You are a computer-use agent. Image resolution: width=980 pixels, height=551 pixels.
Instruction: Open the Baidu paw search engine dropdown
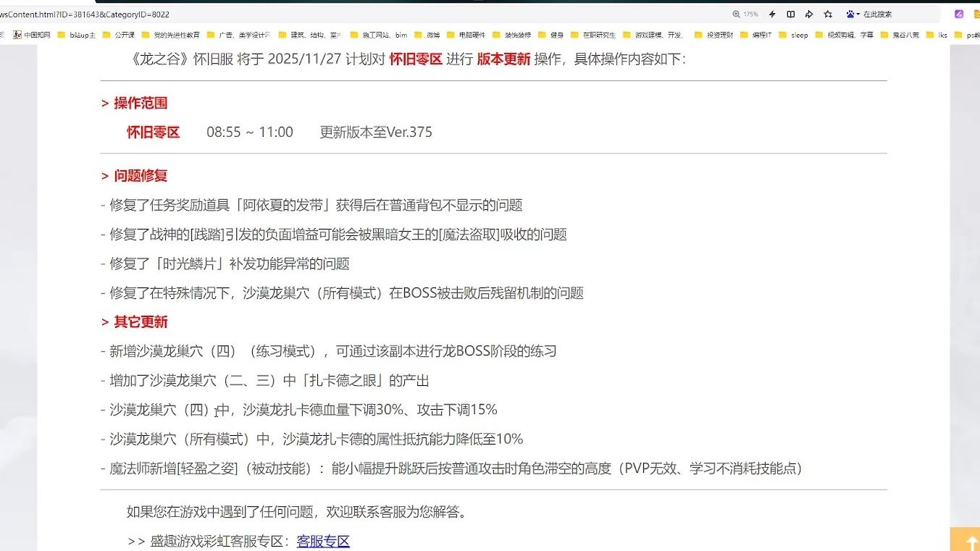click(853, 14)
